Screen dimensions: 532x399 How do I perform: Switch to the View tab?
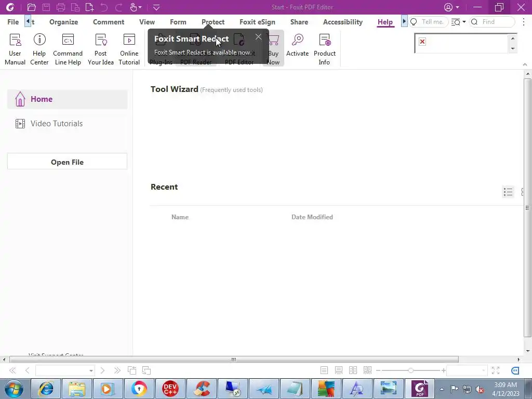tap(147, 22)
